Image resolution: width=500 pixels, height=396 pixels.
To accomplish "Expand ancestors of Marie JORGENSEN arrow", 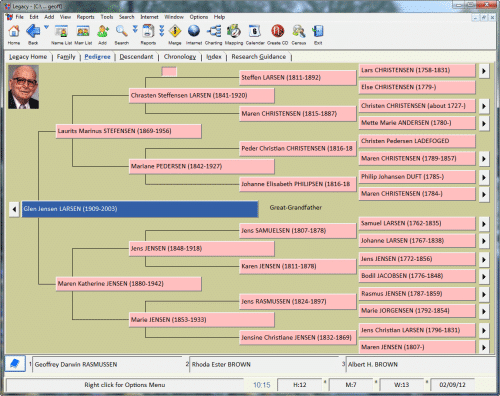I will coord(484,312).
